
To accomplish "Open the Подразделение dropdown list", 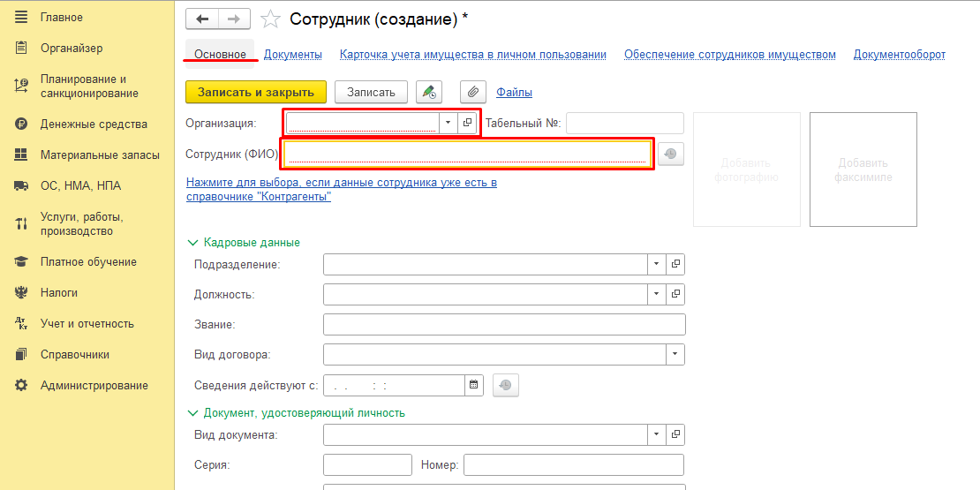I will (657, 264).
